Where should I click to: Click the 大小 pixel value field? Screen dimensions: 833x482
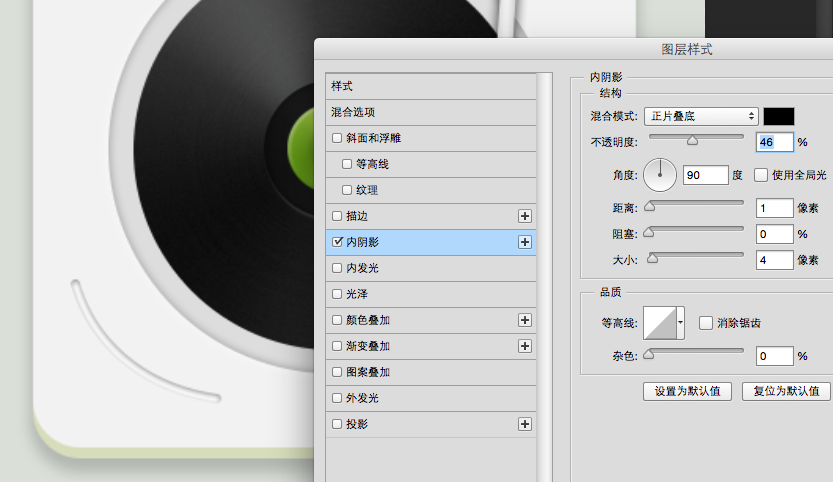(775, 260)
